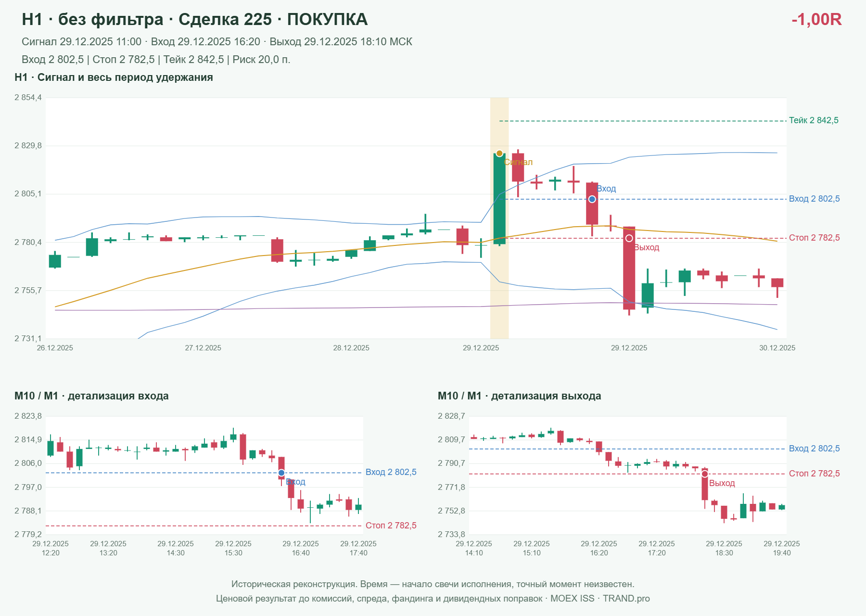Click the H1 y-axis value 2 829,8
The width and height of the screenshot is (866, 616).
pyautogui.click(x=28, y=146)
